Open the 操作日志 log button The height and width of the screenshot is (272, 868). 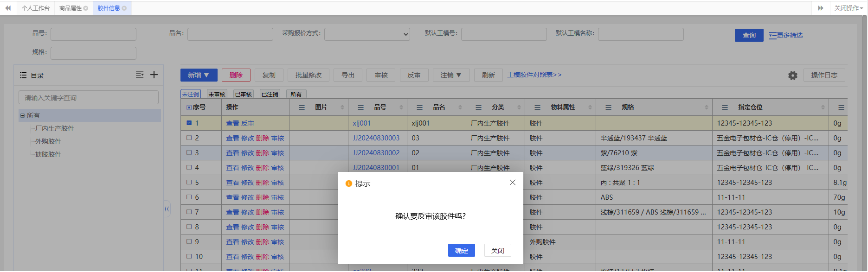pyautogui.click(x=824, y=75)
